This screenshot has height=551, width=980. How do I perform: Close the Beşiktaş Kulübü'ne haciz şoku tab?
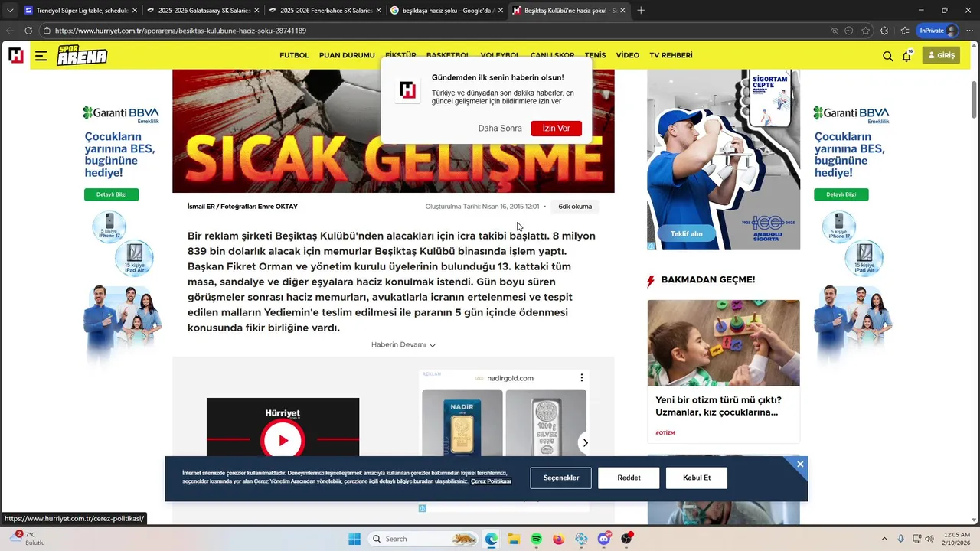622,11
